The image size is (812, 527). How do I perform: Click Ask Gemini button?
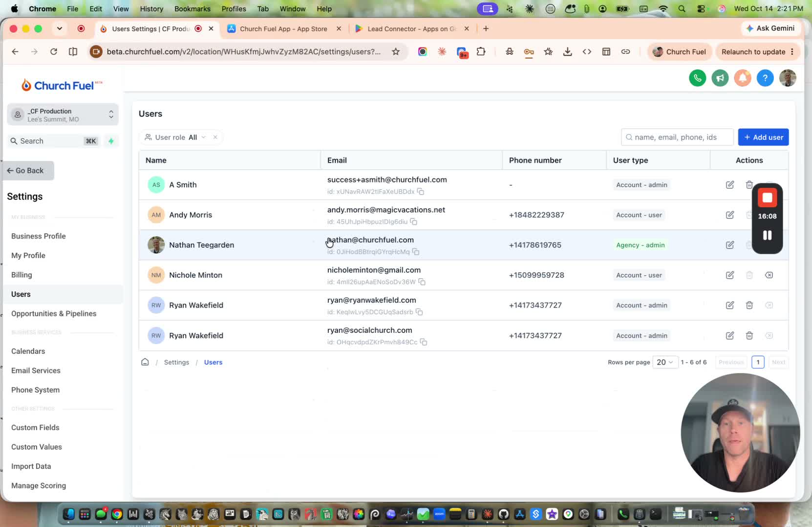pyautogui.click(x=770, y=28)
